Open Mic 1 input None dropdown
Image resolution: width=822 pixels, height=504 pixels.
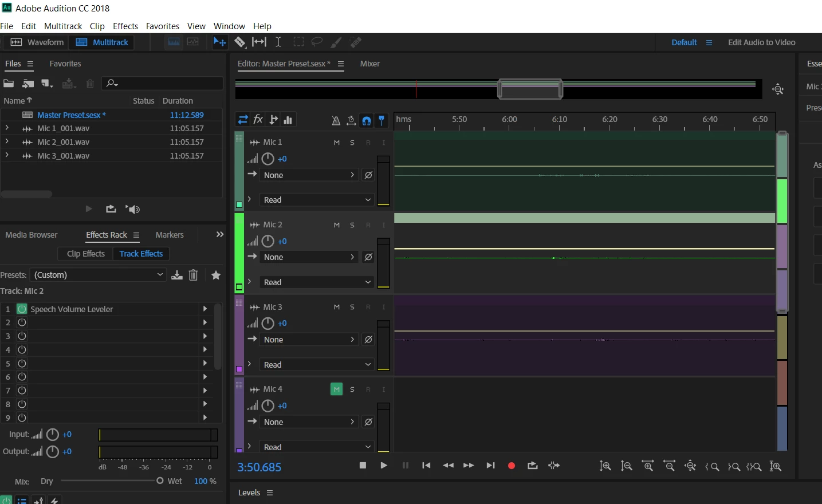[x=309, y=175]
